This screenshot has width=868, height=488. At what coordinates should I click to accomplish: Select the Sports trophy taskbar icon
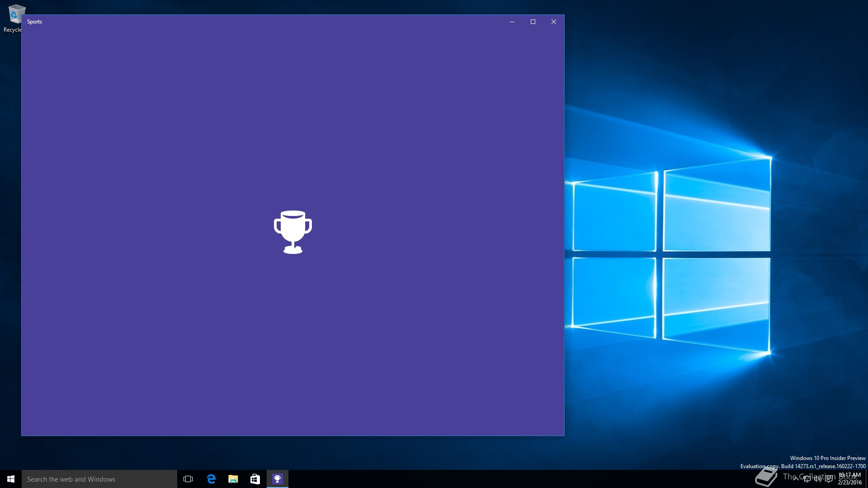click(278, 479)
